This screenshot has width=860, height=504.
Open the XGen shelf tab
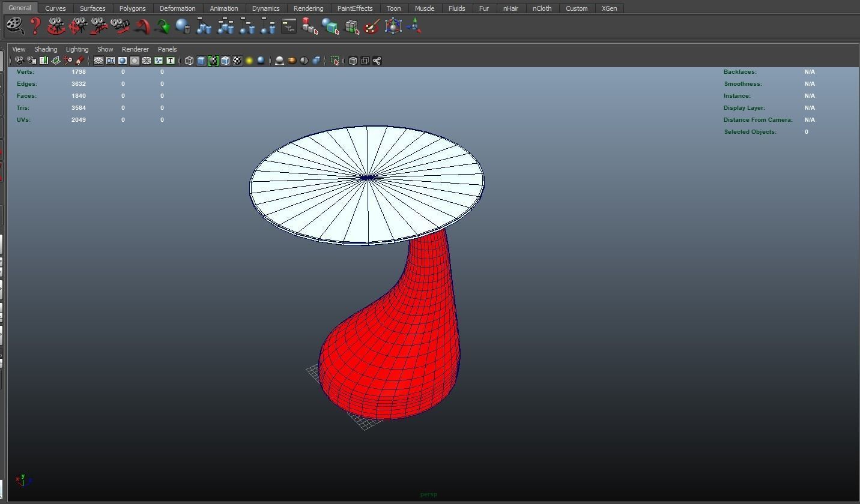click(x=609, y=8)
